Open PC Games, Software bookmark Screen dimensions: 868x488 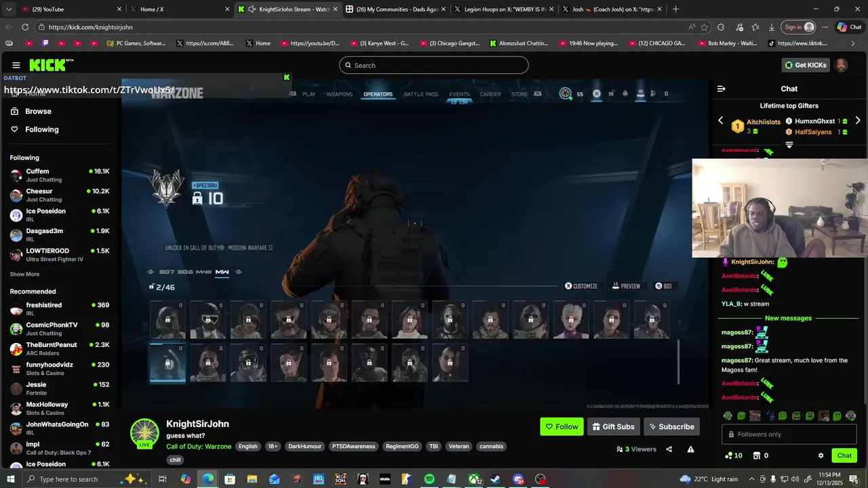[136, 43]
